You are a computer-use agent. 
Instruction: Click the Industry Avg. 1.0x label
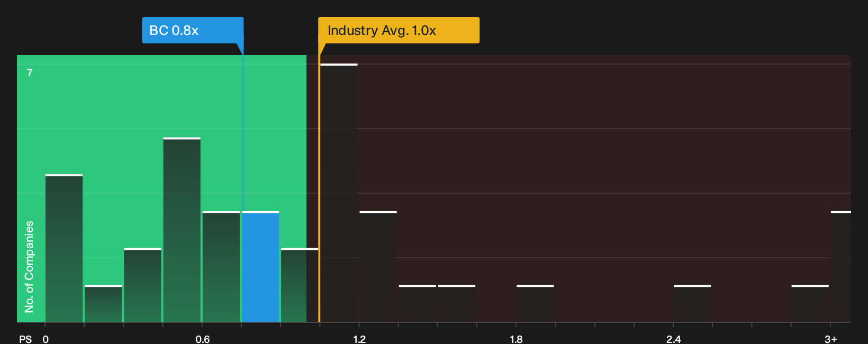pyautogui.click(x=399, y=30)
